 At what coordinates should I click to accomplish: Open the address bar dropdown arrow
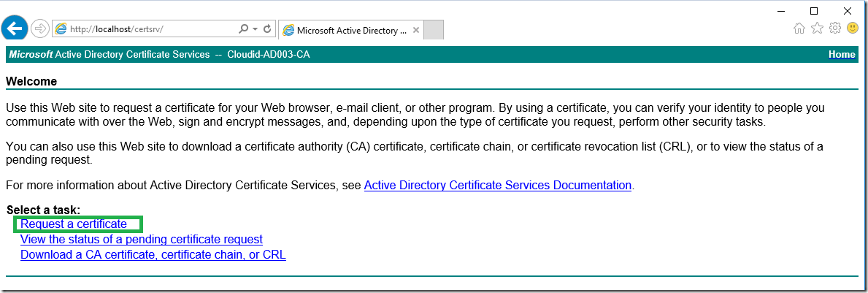(256, 28)
